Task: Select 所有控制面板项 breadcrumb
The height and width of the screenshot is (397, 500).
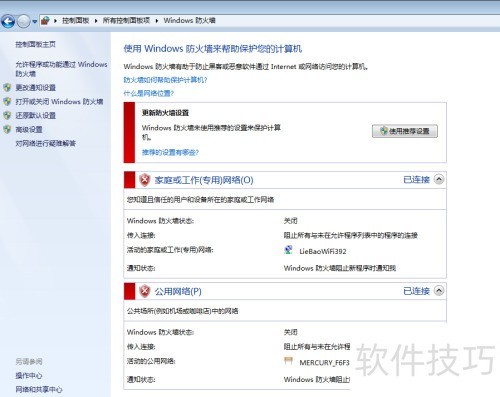Action: [126, 21]
